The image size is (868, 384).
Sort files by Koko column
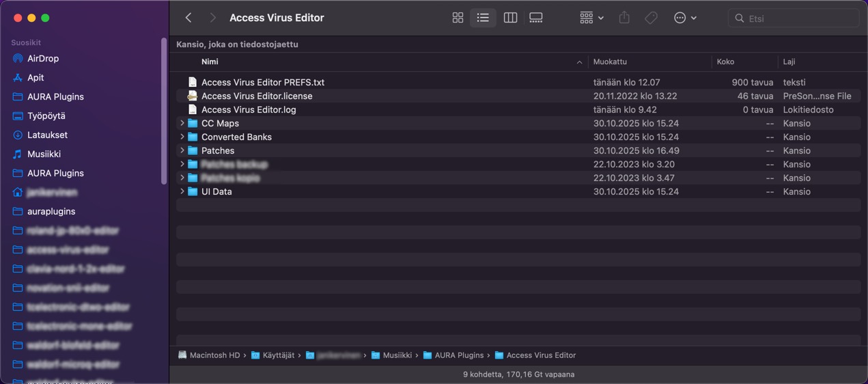coord(725,61)
